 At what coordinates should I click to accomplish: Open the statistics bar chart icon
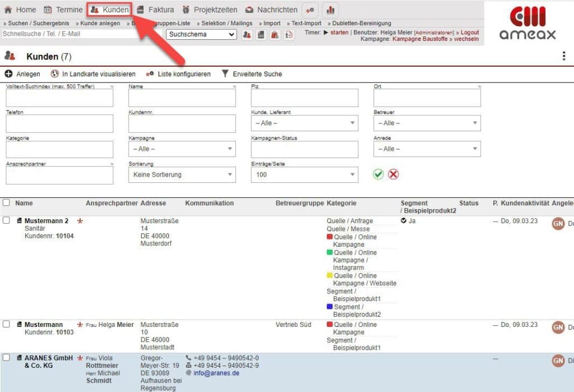tap(330, 9)
